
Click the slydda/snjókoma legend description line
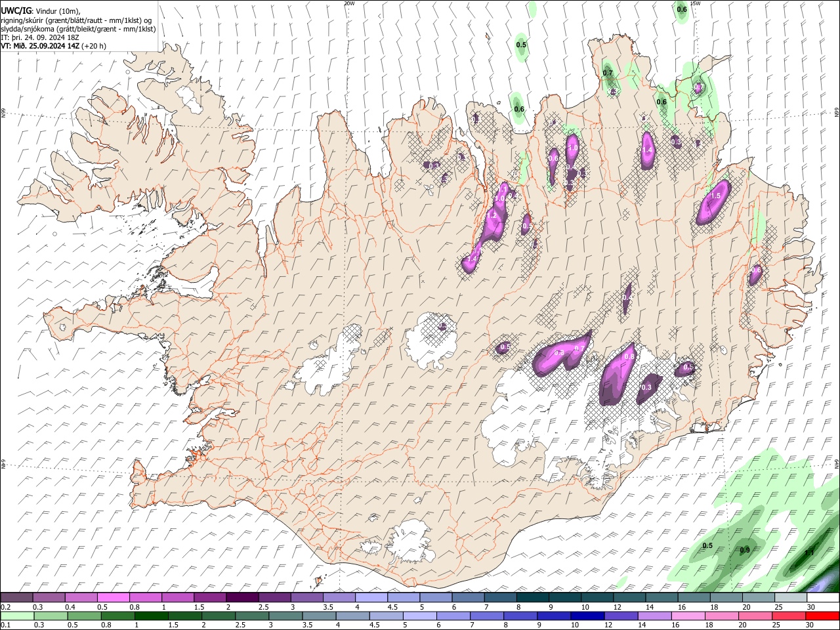click(78, 28)
